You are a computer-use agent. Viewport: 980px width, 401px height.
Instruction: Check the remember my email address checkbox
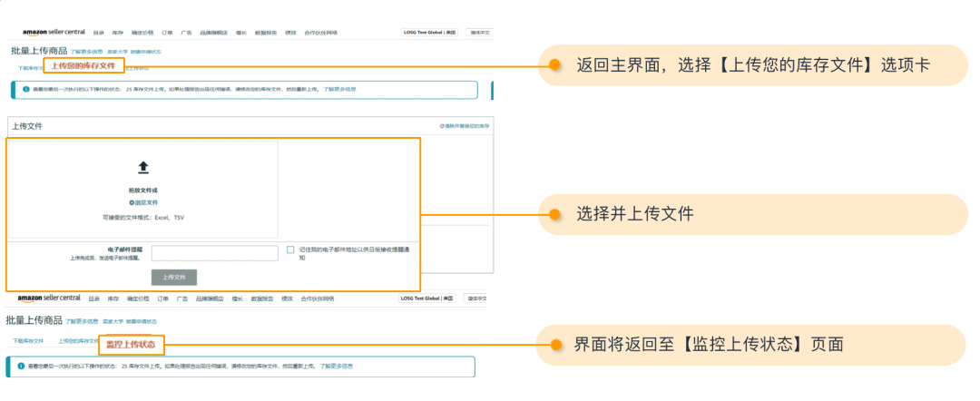click(290, 249)
